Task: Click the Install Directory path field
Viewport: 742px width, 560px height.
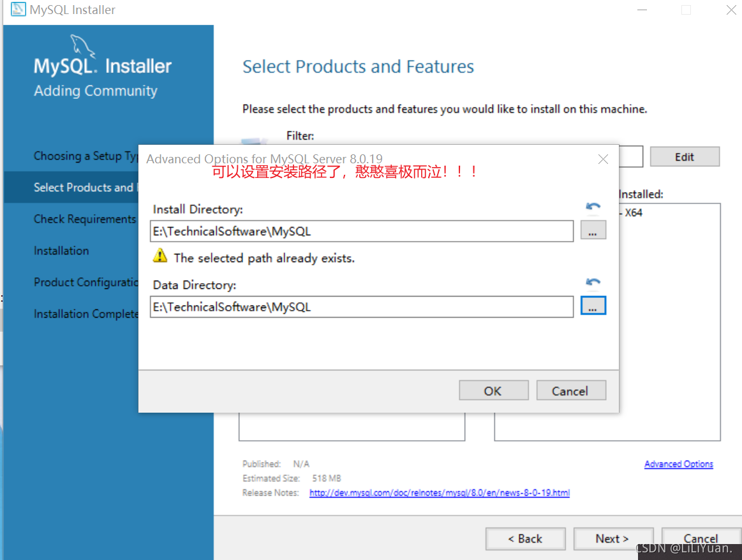Action: point(362,232)
